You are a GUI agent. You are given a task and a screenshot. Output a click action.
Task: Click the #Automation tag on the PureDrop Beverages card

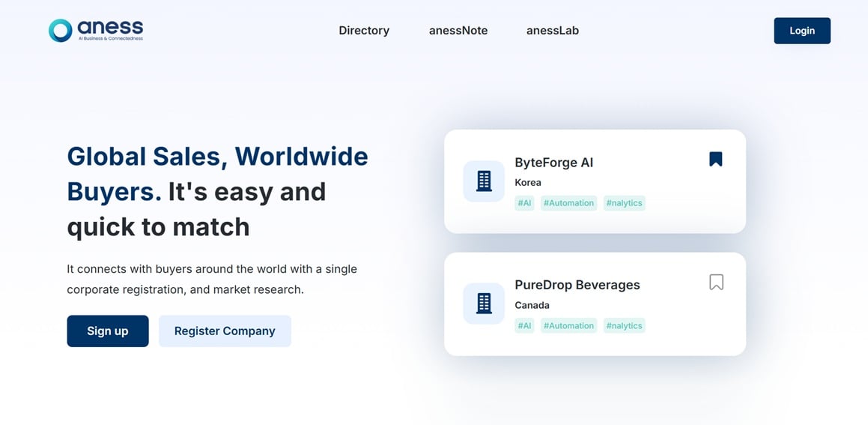568,326
